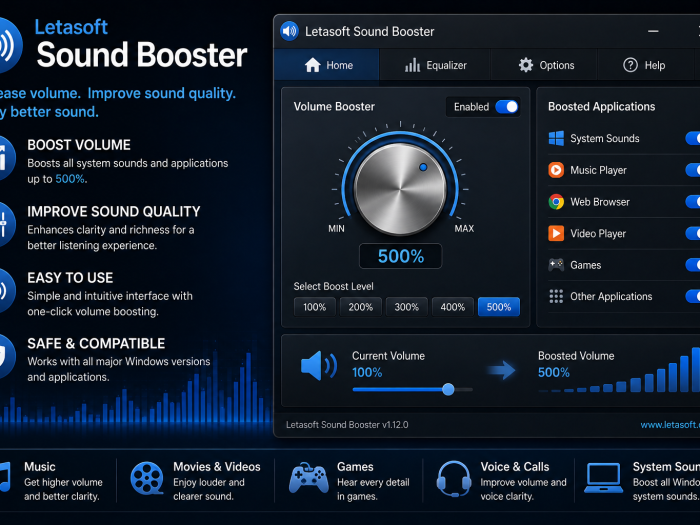Screen dimensions: 700x525
Task: Click the Voice & Calls heading
Action: click(515, 467)
